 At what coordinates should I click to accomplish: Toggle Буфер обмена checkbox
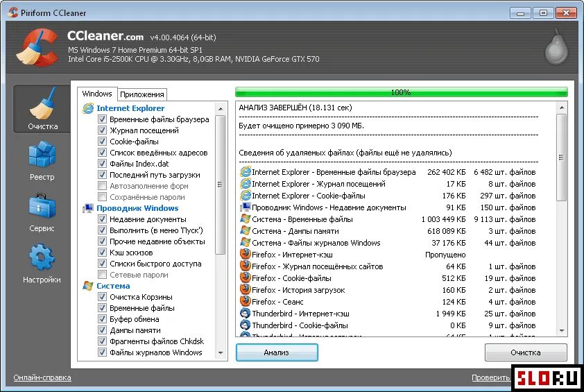tap(102, 319)
